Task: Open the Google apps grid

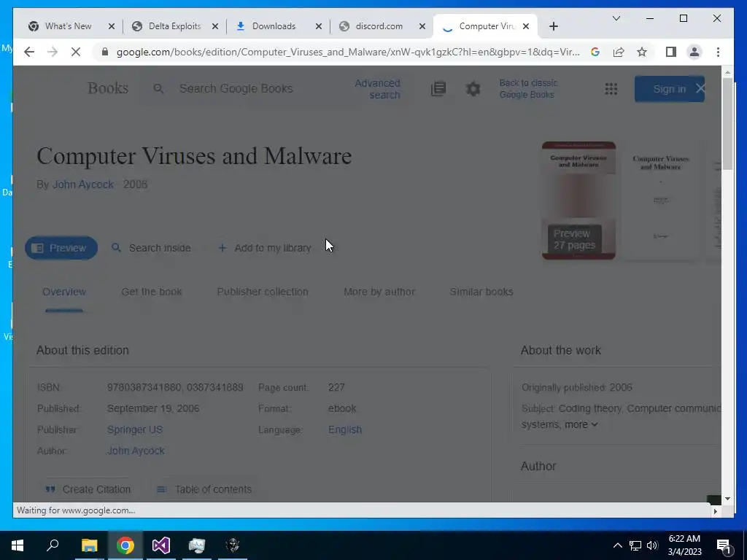Action: (x=611, y=88)
